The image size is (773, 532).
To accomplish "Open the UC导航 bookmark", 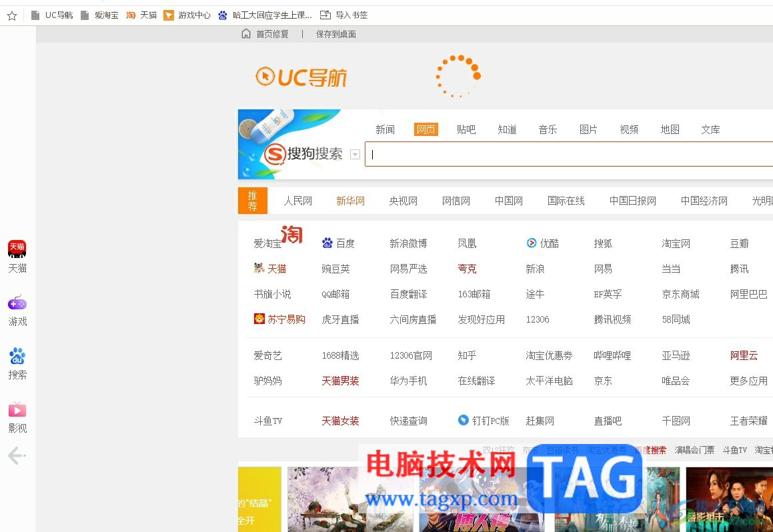I will (52, 15).
